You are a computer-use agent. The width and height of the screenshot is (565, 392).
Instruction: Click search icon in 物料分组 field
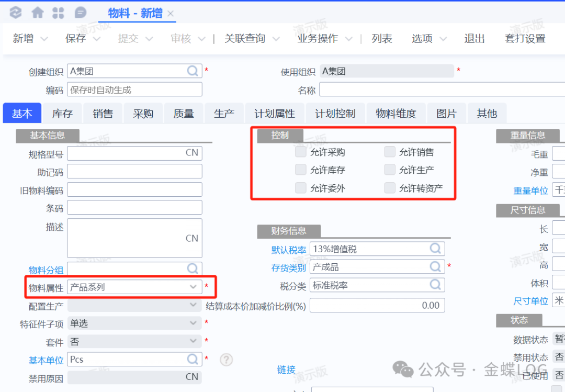[x=193, y=269]
